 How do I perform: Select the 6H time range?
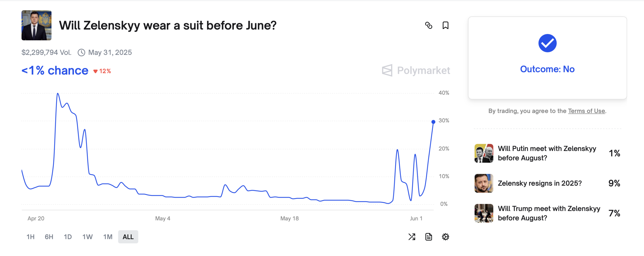coord(49,237)
